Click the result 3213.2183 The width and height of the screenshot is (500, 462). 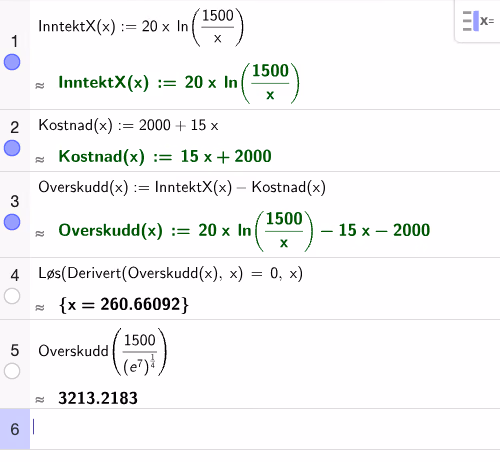pyautogui.click(x=98, y=398)
